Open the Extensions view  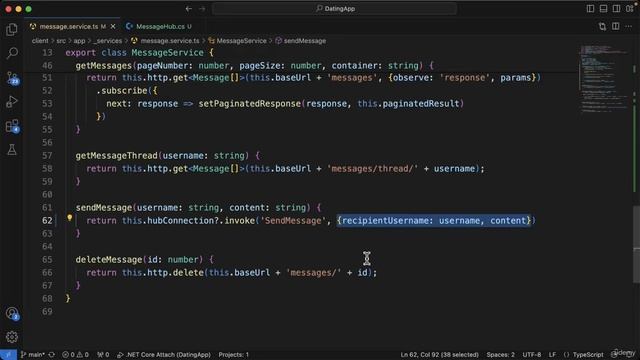(12, 126)
